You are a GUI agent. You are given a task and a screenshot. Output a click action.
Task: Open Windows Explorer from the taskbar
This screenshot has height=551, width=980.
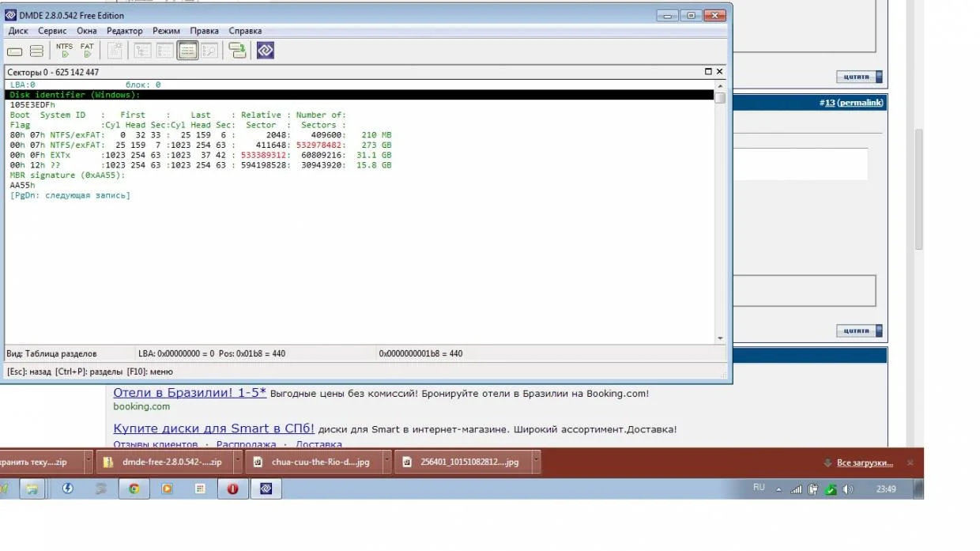click(x=32, y=489)
